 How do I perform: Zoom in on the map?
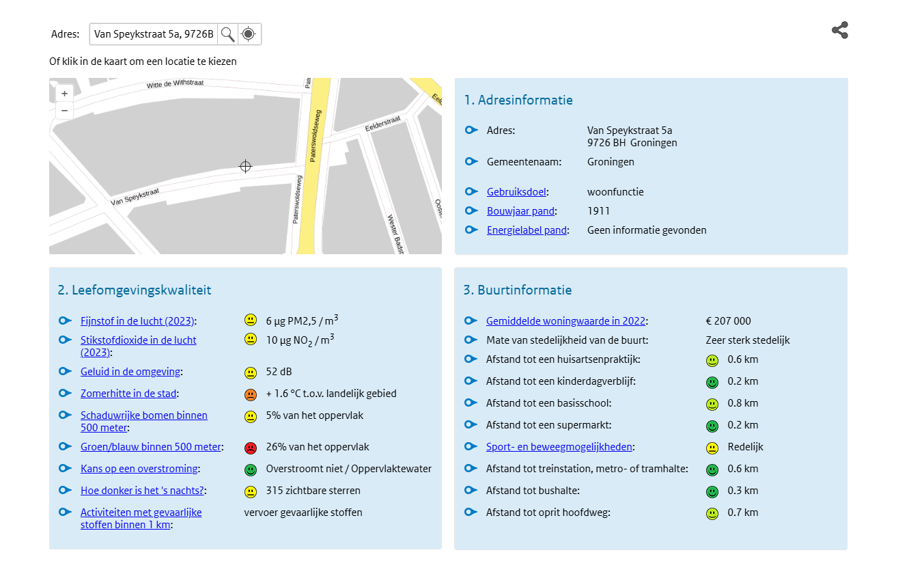pos(64,94)
